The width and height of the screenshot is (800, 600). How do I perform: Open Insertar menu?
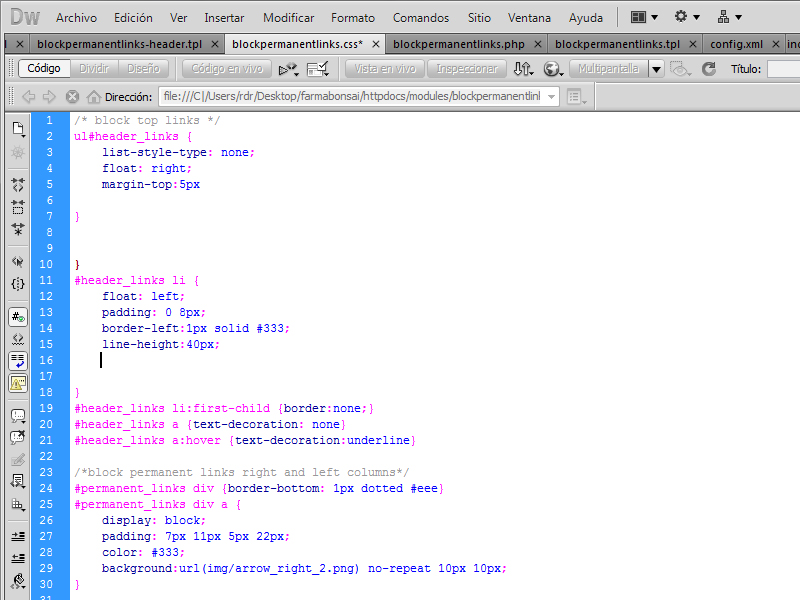[x=224, y=18]
